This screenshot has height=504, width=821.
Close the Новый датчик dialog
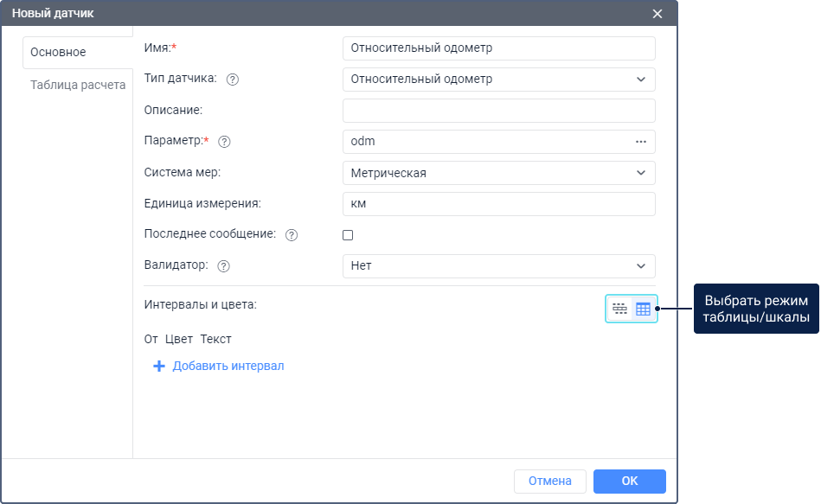pyautogui.click(x=657, y=14)
